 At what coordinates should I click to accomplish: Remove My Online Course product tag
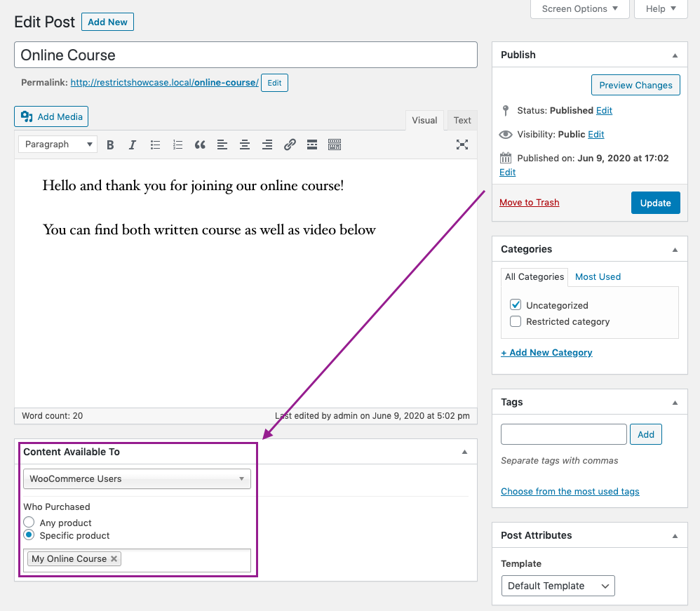pyautogui.click(x=114, y=559)
